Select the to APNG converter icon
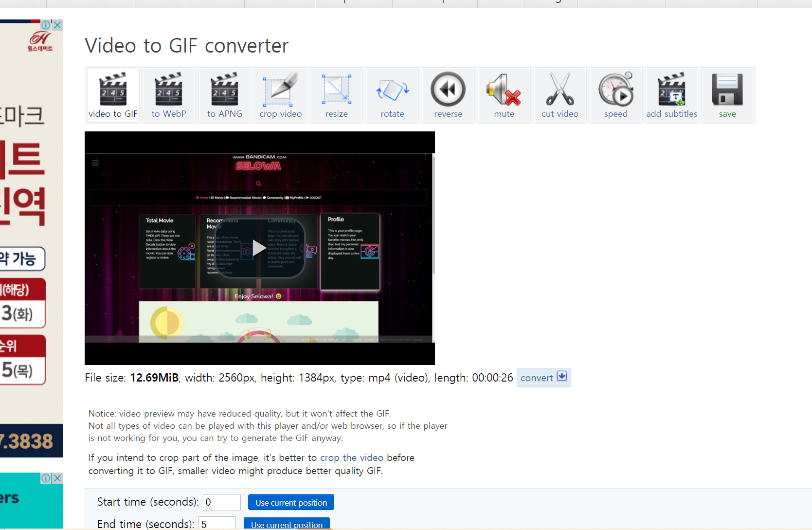 [225, 95]
